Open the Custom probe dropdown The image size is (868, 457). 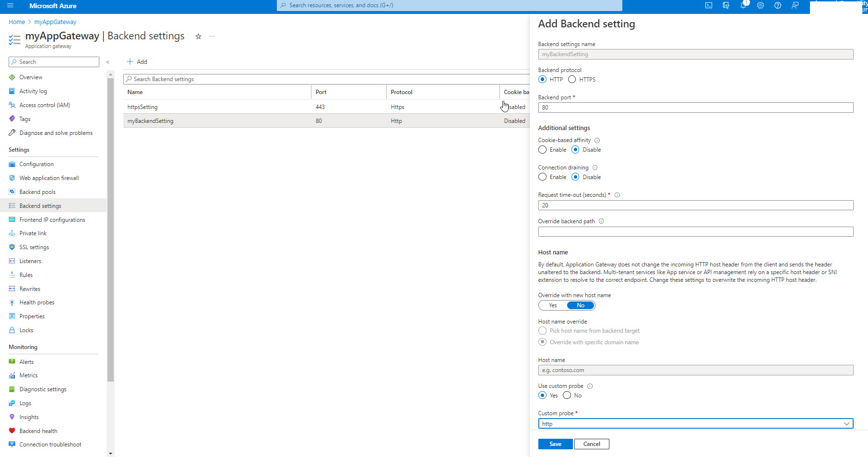pyautogui.click(x=696, y=424)
